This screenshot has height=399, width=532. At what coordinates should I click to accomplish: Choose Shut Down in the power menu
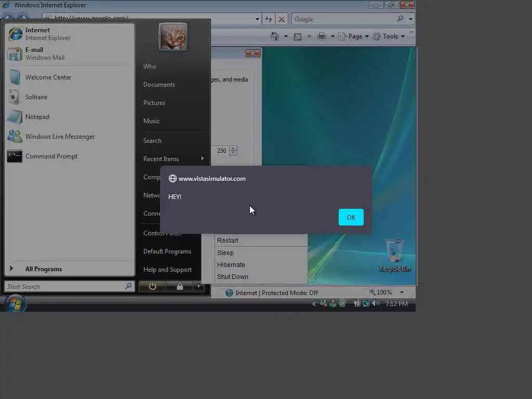pos(261,277)
